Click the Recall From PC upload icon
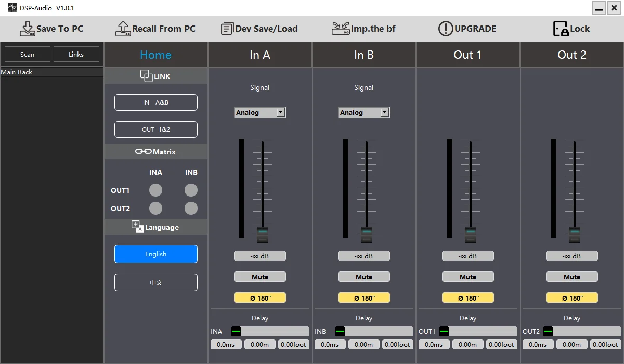The width and height of the screenshot is (624, 364). click(123, 29)
